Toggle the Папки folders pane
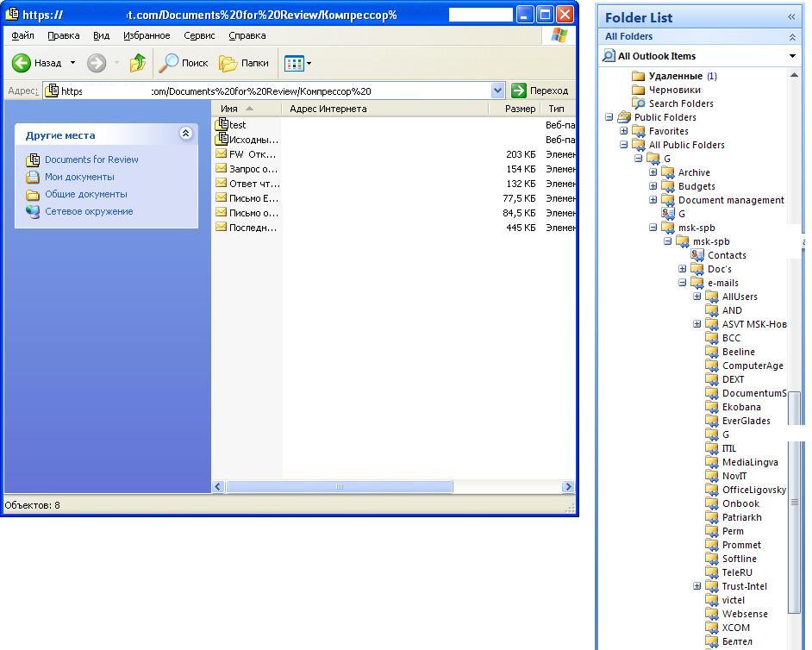 tap(243, 63)
